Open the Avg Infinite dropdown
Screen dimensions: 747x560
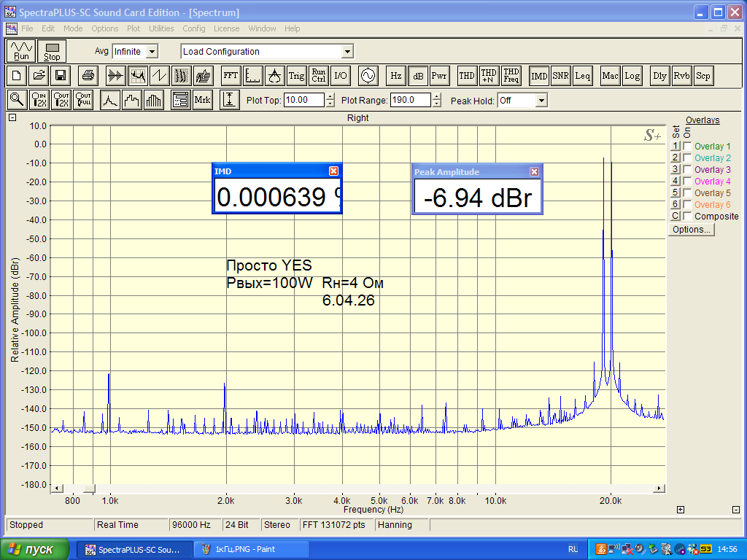(152, 52)
